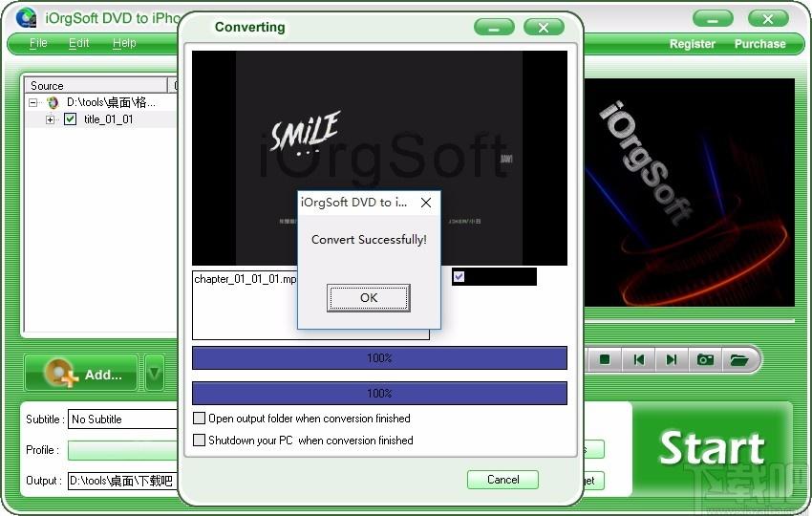Toggle the title_01_01 checkbox
The image size is (812, 516).
tap(70, 119)
